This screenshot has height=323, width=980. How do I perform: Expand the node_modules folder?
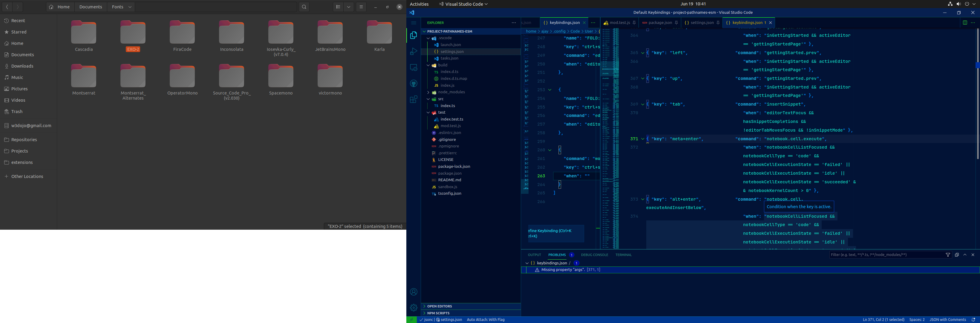point(428,92)
